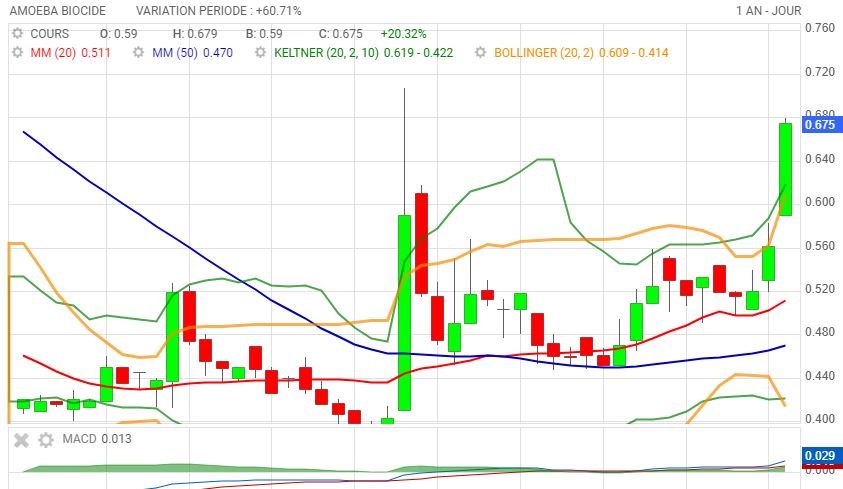Click the 0.760 price axis label
This screenshot has width=843, height=489.
(820, 28)
